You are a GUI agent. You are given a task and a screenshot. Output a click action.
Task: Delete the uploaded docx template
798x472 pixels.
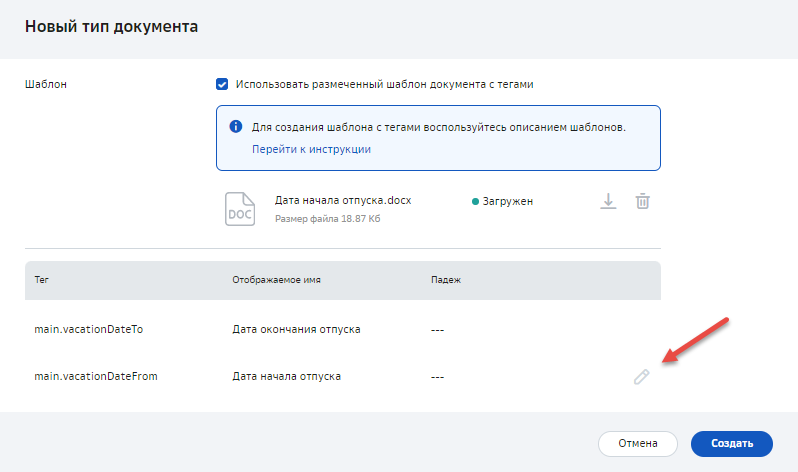642,201
